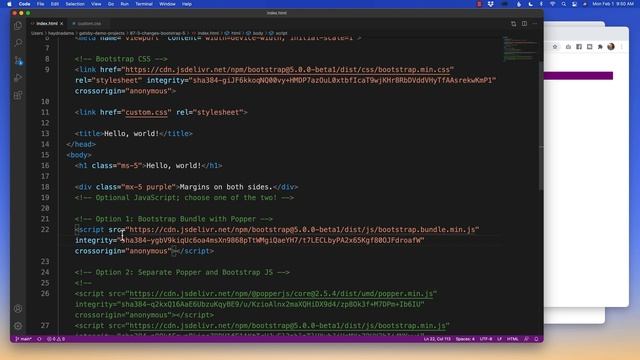Click the Synchronize Changes icon in status bar
This screenshot has height=360, width=640.
point(39,339)
